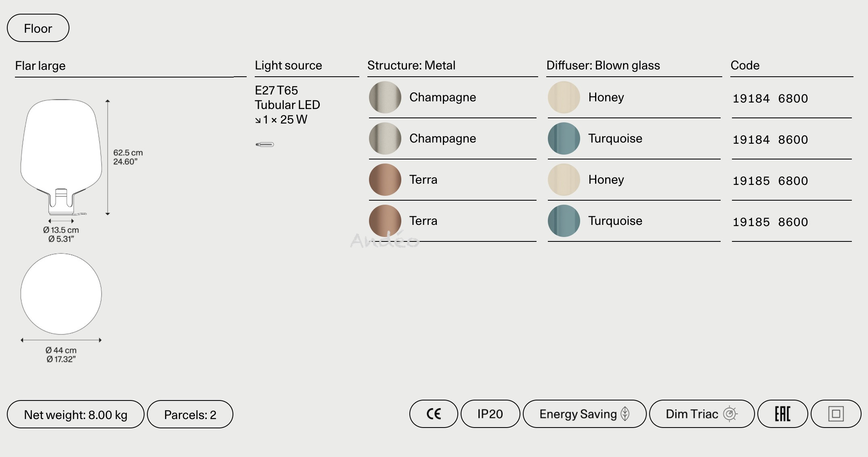Click the Diffuser: Blown glass header
Image resolution: width=868 pixels, height=457 pixels.
tap(603, 65)
